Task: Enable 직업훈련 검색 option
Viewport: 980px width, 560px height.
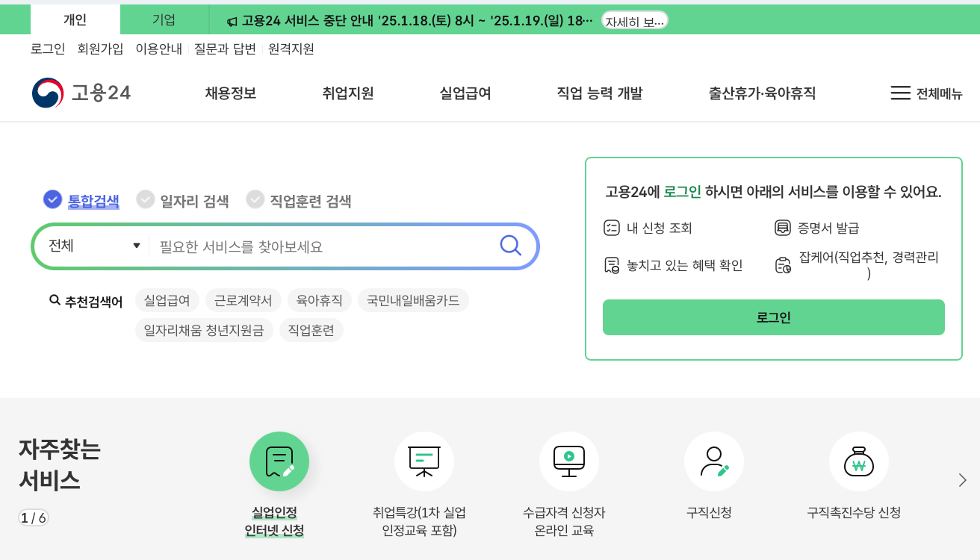Action: (x=255, y=199)
